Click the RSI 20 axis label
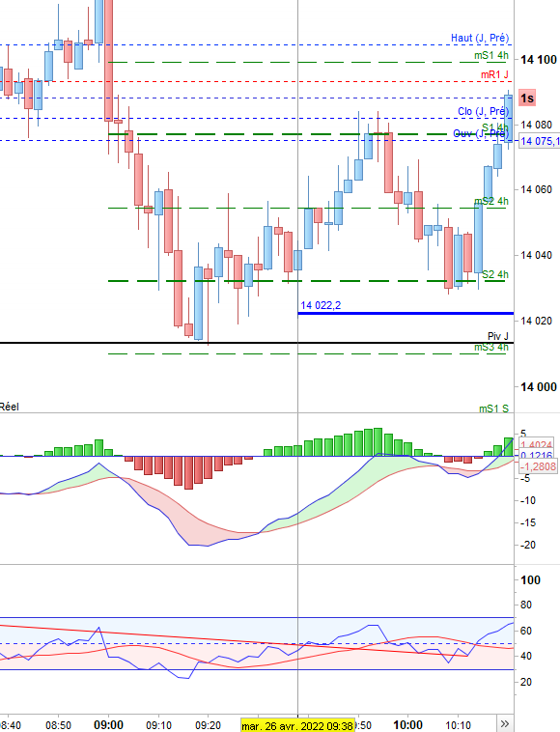Viewport: 560px width, 732px height. [x=526, y=682]
